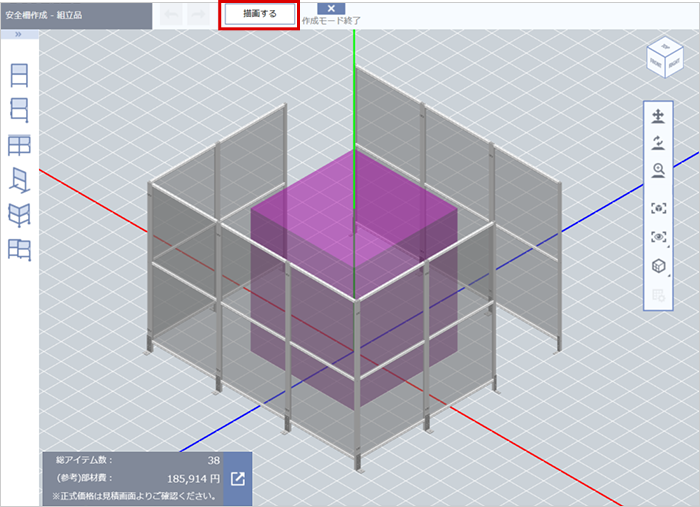Select the second fence panel icon with feet
Screen dimensions: 700x507
[x=19, y=109]
